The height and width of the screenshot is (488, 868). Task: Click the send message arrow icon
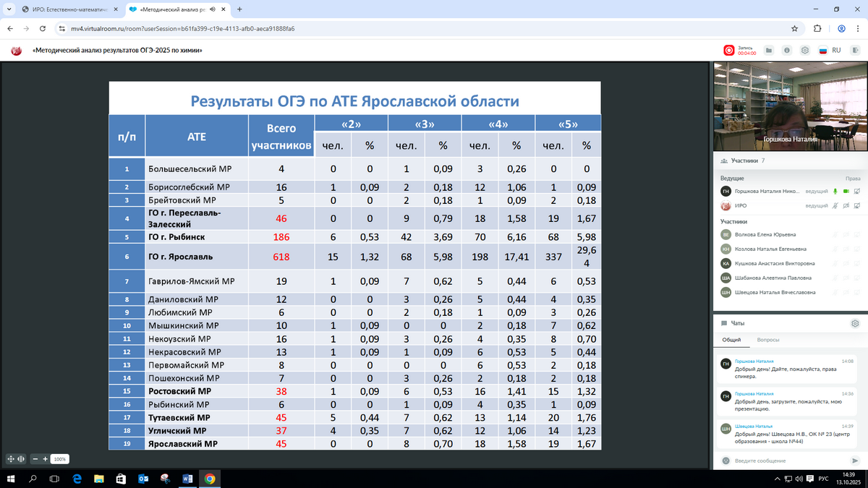856,461
